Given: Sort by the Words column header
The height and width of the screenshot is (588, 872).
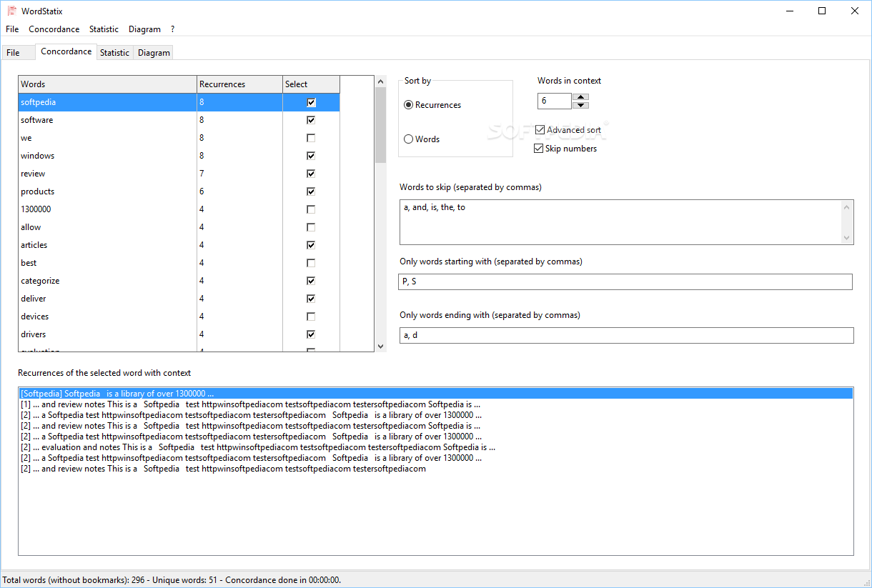Looking at the screenshot, I should 107,84.
